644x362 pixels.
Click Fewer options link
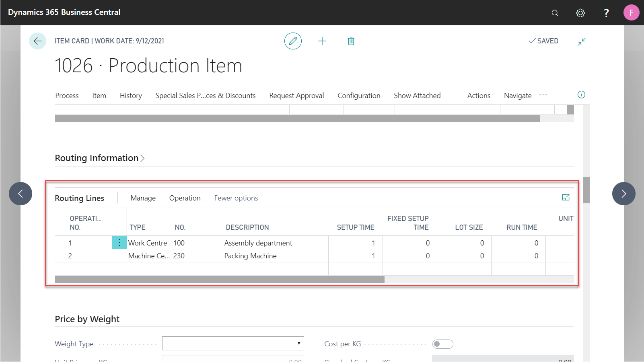236,198
